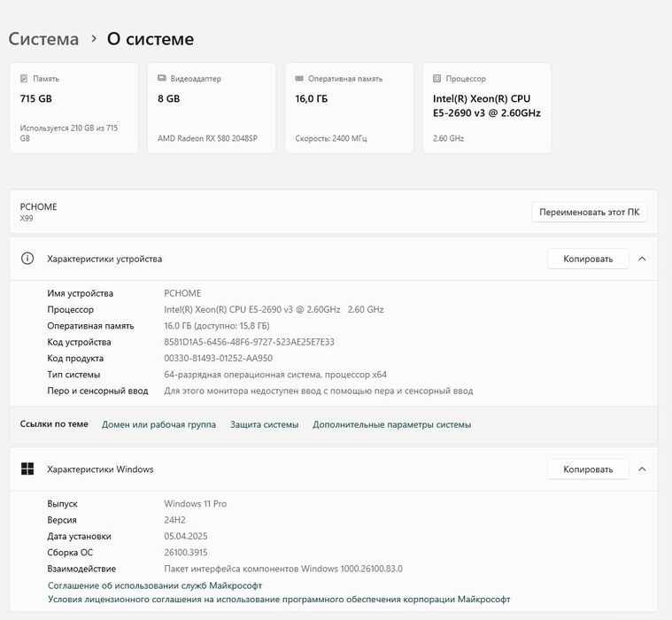Open the Видеоадаптер 8 GB card
This screenshot has width=672, height=620.
click(212, 108)
